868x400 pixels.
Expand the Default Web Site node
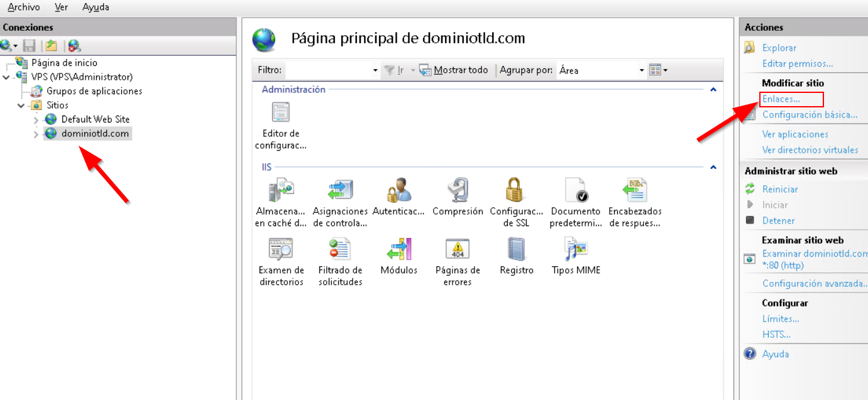click(x=36, y=119)
